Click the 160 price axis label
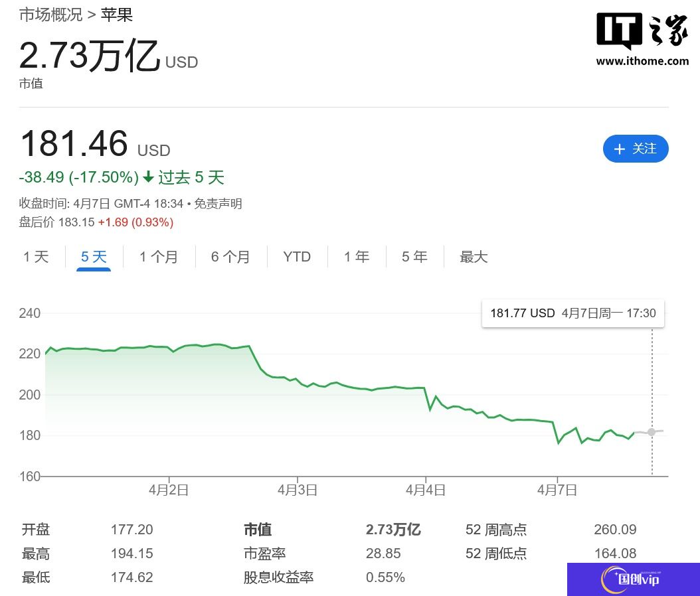 [x=29, y=477]
